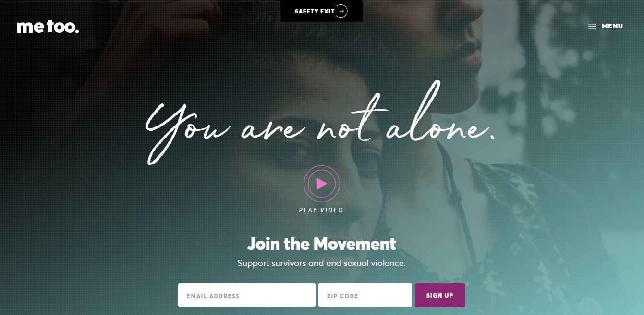Start the video with the pink play triangle

(322, 183)
